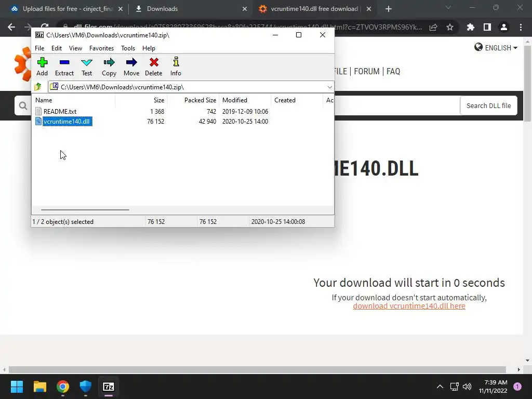Image resolution: width=532 pixels, height=399 pixels.
Task: Select the vcruntime140.dll file name
Action: click(67, 122)
